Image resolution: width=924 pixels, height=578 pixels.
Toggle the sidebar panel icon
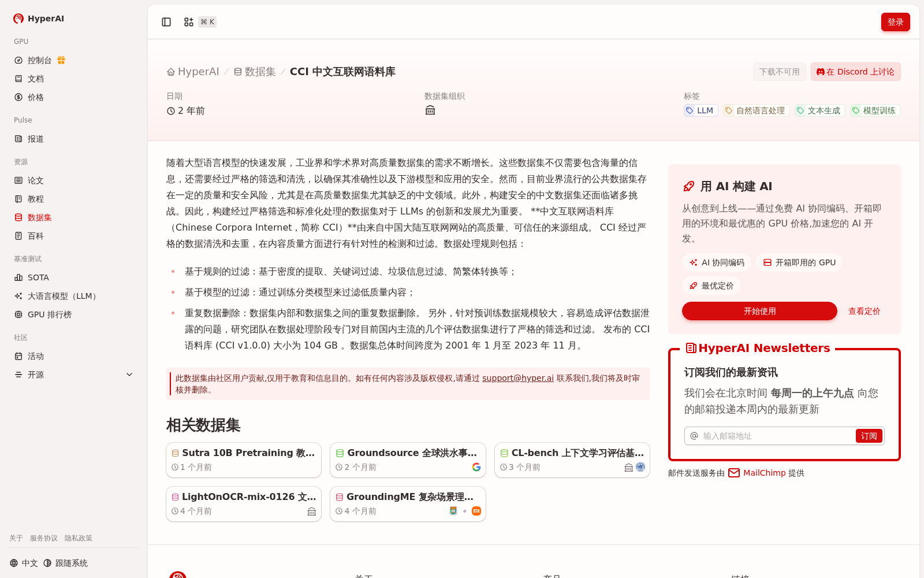coord(166,22)
